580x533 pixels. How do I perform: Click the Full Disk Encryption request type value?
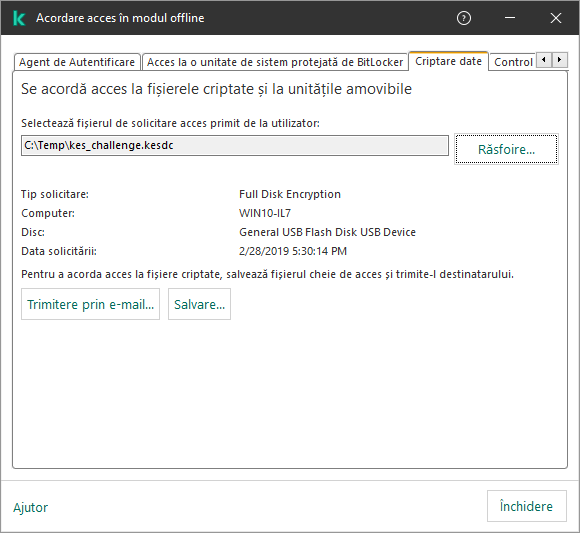[x=290, y=194]
